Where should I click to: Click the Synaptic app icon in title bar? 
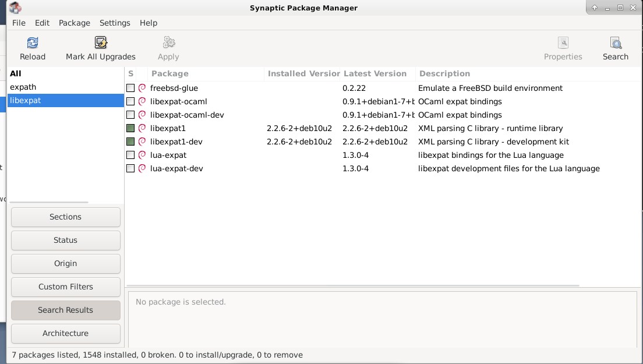[x=15, y=8]
